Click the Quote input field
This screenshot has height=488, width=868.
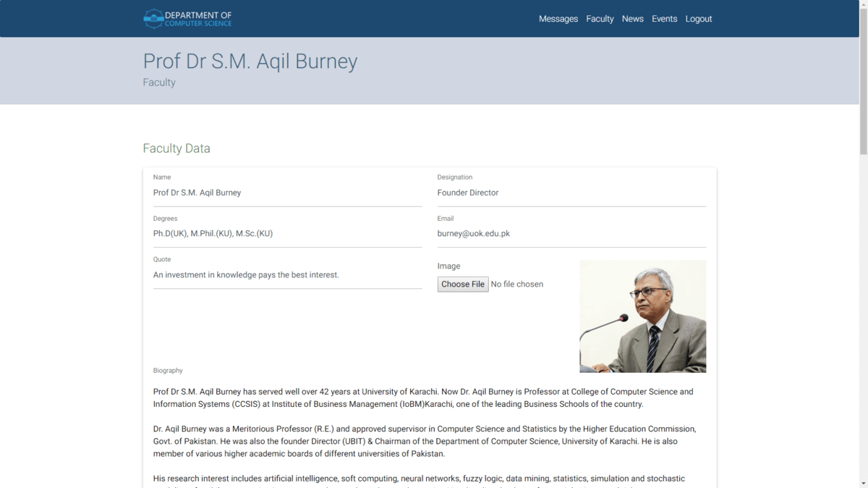(x=287, y=275)
